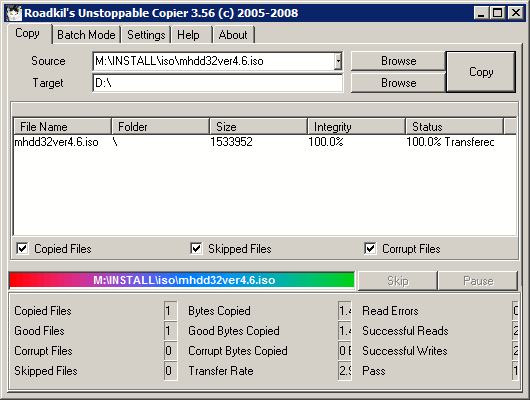Viewport: 530px width, 400px height.
Task: Open the About tab
Action: [x=233, y=35]
